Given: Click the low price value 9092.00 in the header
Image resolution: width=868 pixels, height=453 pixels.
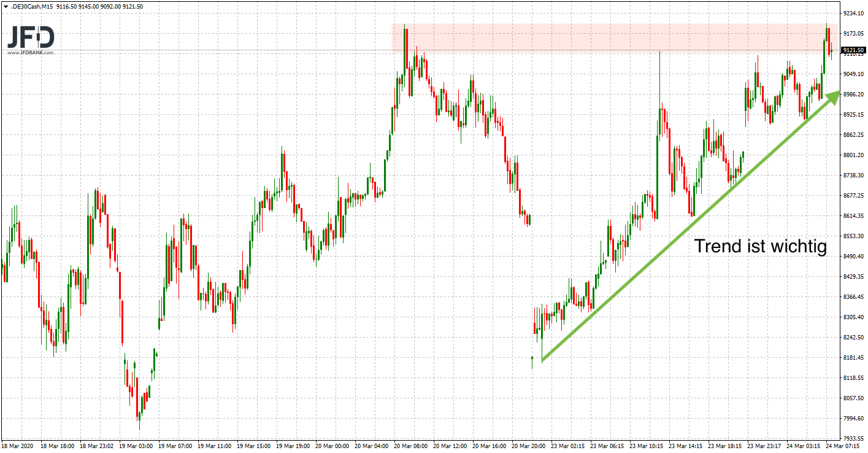Looking at the screenshot, I should click(x=111, y=6).
